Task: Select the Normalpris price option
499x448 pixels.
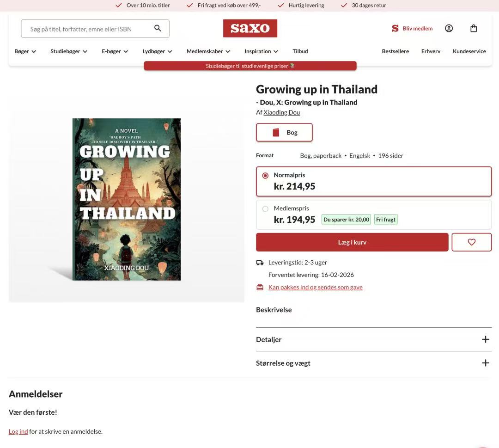Action: tap(265, 176)
